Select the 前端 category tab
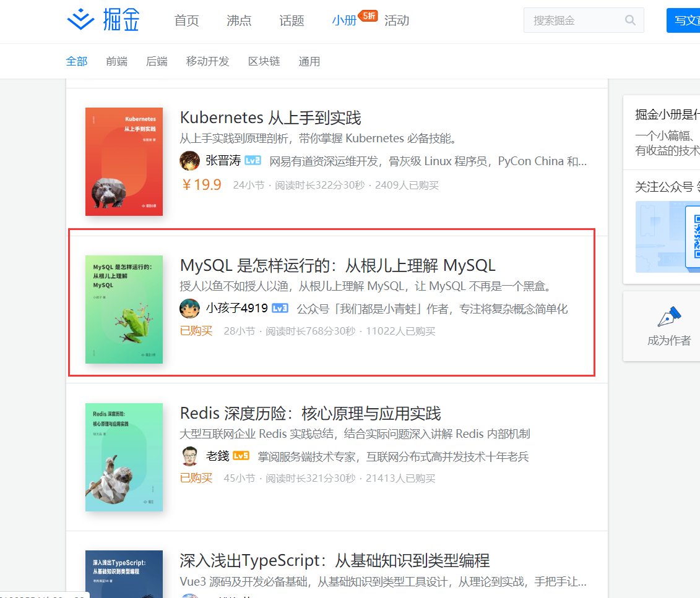The image size is (700, 598). point(117,62)
